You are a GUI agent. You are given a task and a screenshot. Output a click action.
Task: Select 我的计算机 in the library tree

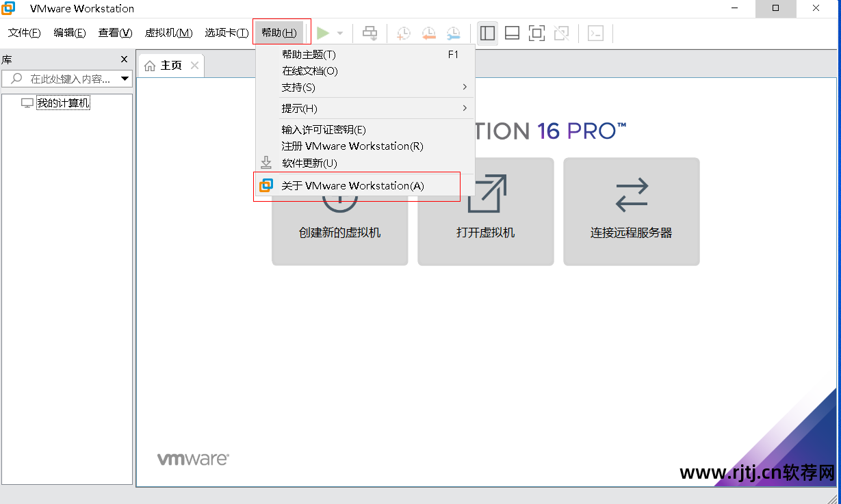[63, 103]
